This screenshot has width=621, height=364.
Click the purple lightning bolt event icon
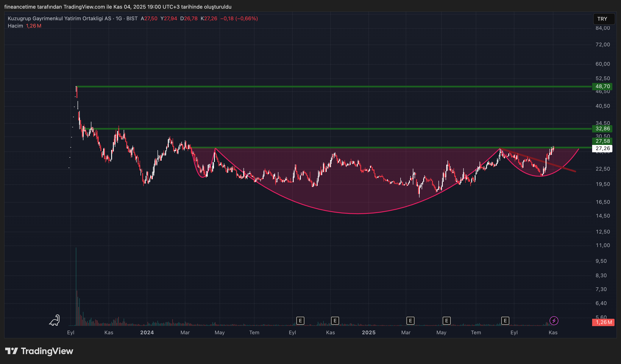pos(554,321)
